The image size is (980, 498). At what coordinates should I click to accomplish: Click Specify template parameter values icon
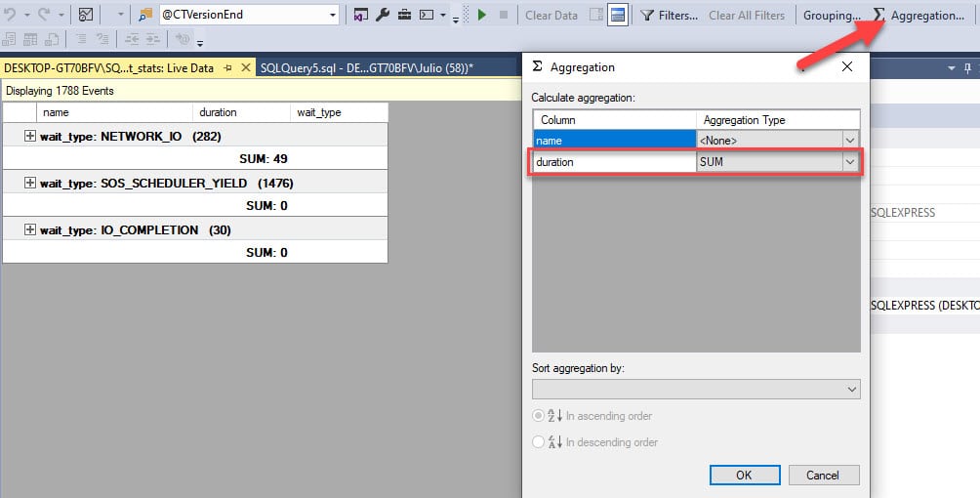(x=183, y=39)
